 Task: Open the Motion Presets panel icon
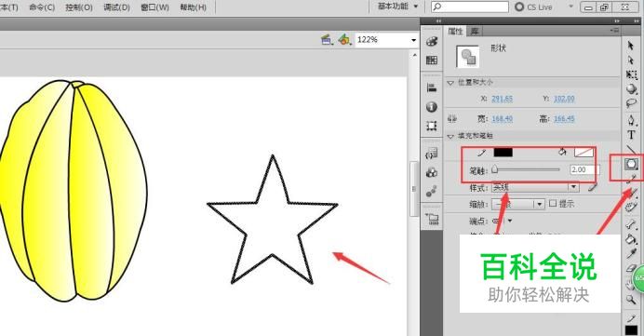(x=432, y=191)
